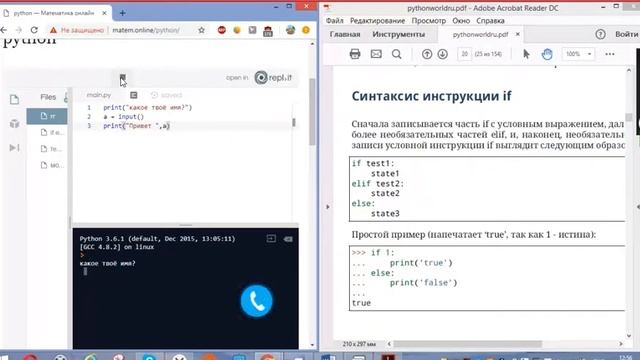Click the gray mail extension icon
Screen dimensions: 640x360
tap(252, 30)
